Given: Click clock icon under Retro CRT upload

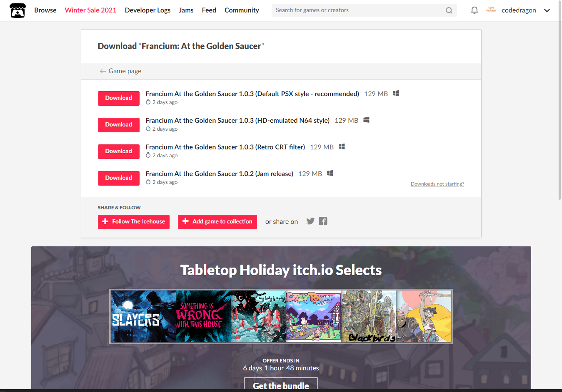Looking at the screenshot, I should pos(148,155).
